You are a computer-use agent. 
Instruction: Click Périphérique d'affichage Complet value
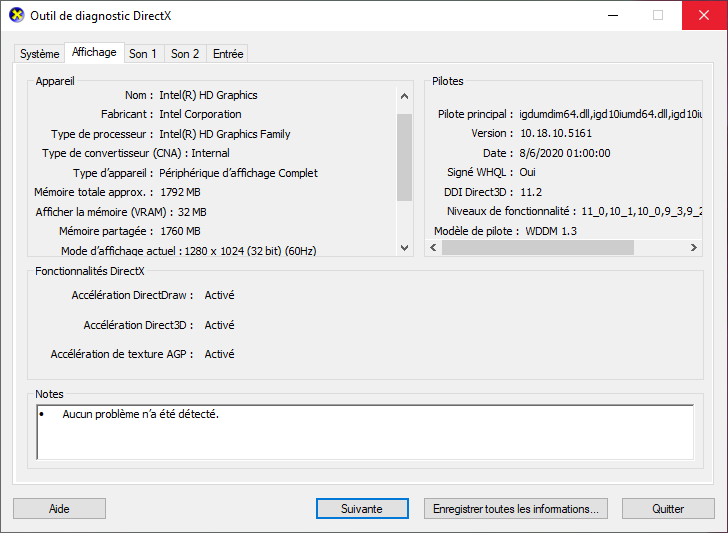(x=239, y=173)
